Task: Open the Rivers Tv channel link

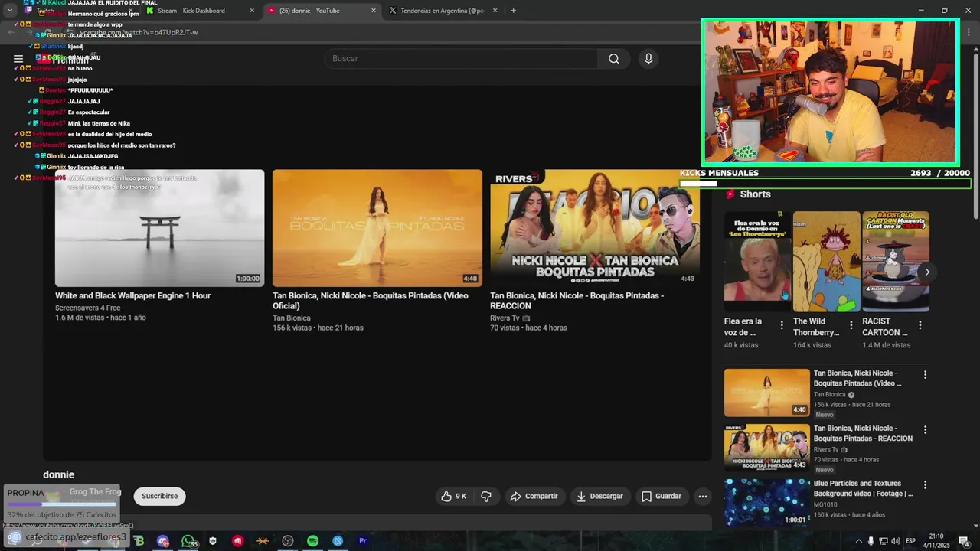Action: pyautogui.click(x=505, y=318)
